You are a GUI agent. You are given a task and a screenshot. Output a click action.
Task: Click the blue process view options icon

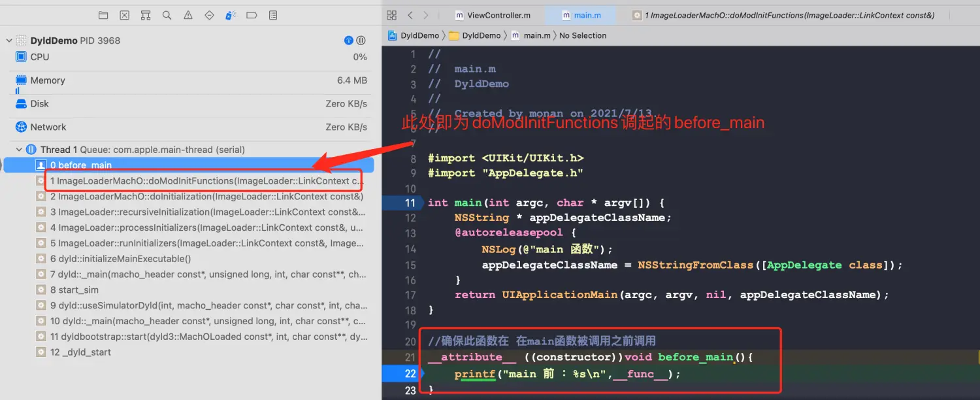[x=349, y=41]
